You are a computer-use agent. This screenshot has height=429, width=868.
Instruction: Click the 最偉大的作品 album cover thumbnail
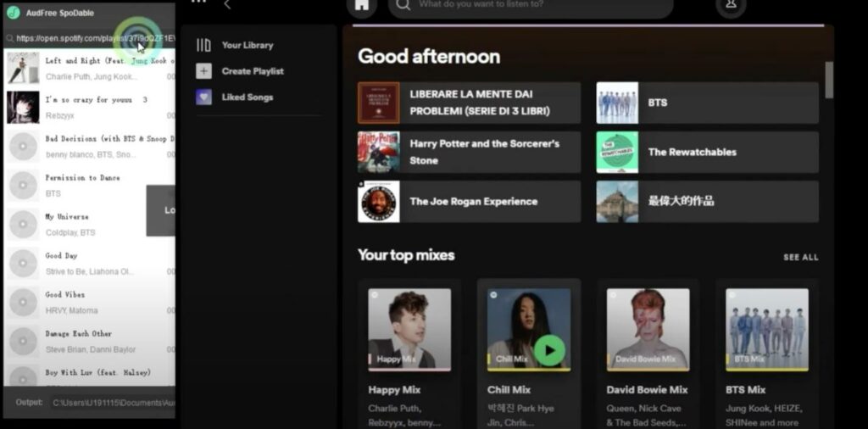coord(617,202)
